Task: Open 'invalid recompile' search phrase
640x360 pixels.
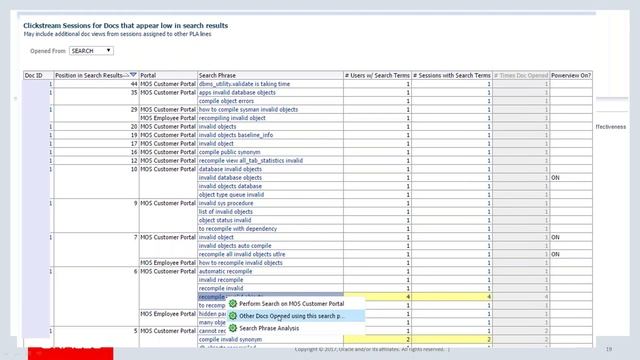Action: click(x=221, y=280)
